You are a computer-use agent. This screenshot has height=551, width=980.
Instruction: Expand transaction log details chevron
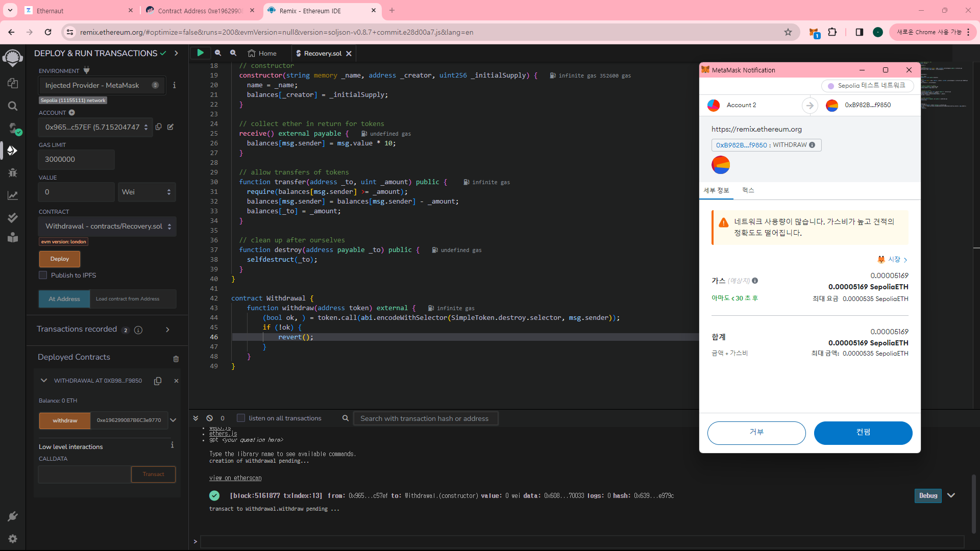pos(951,495)
